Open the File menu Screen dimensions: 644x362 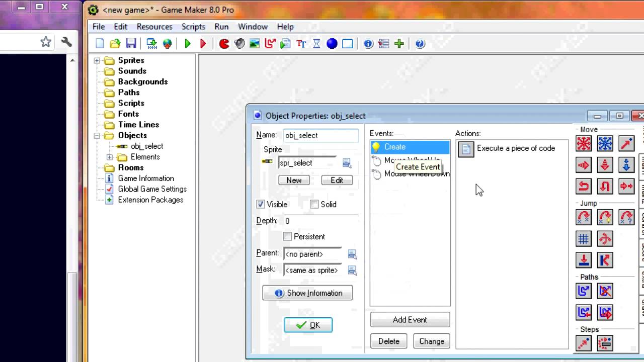click(99, 27)
